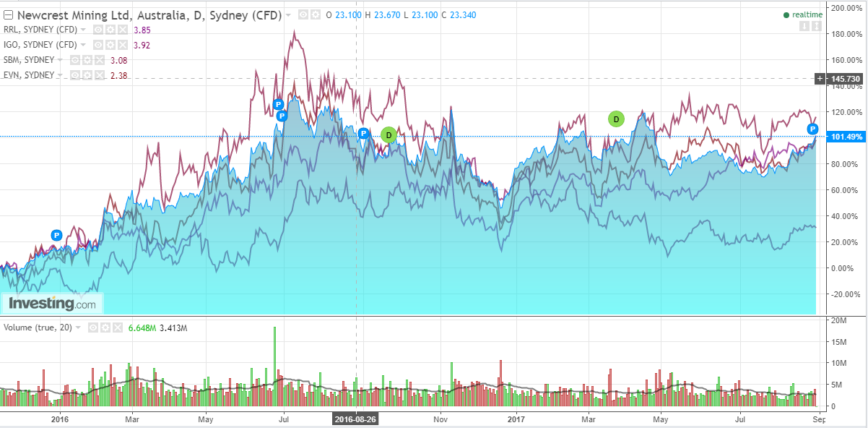Click the right pane icon under realtime
The image size is (868, 428).
pyautogui.click(x=817, y=26)
